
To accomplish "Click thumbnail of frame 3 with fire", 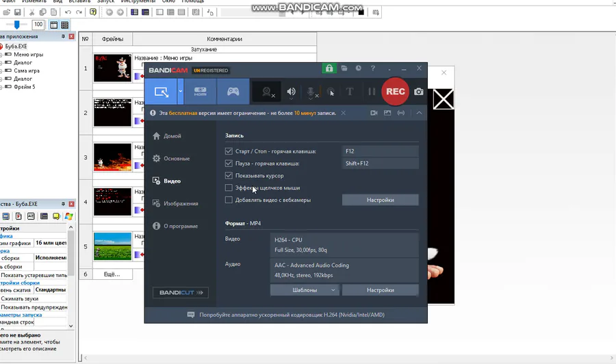I will (112, 157).
